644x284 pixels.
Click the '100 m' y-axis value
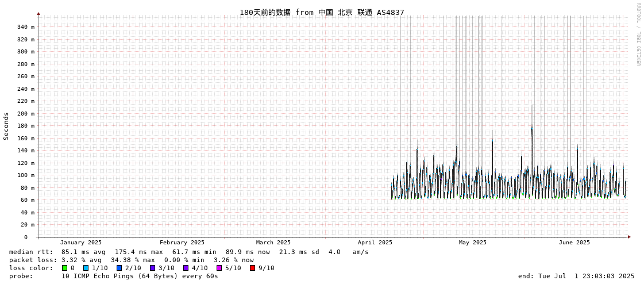25,175
